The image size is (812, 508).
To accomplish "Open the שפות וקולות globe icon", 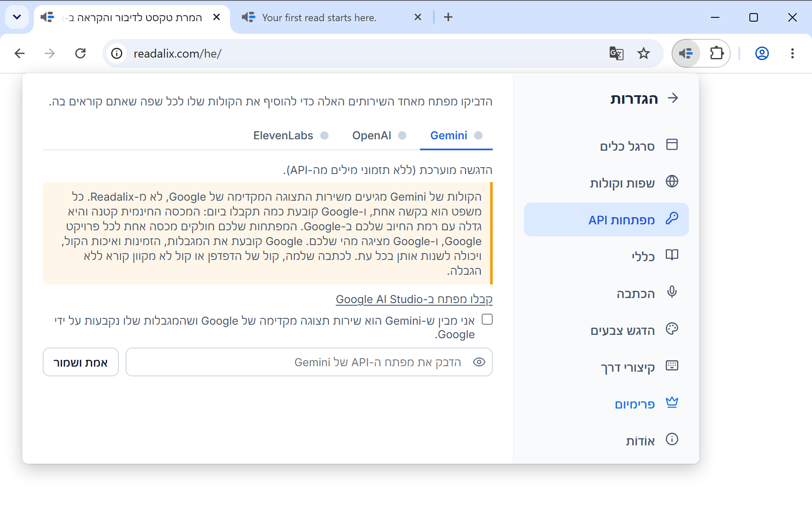I will [672, 181].
